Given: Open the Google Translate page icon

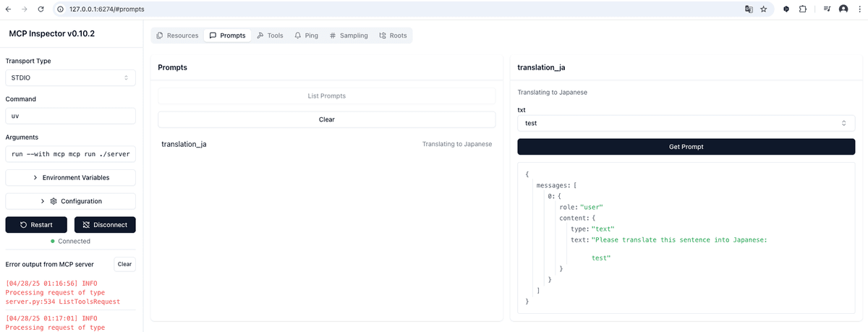Looking at the screenshot, I should pyautogui.click(x=749, y=9).
